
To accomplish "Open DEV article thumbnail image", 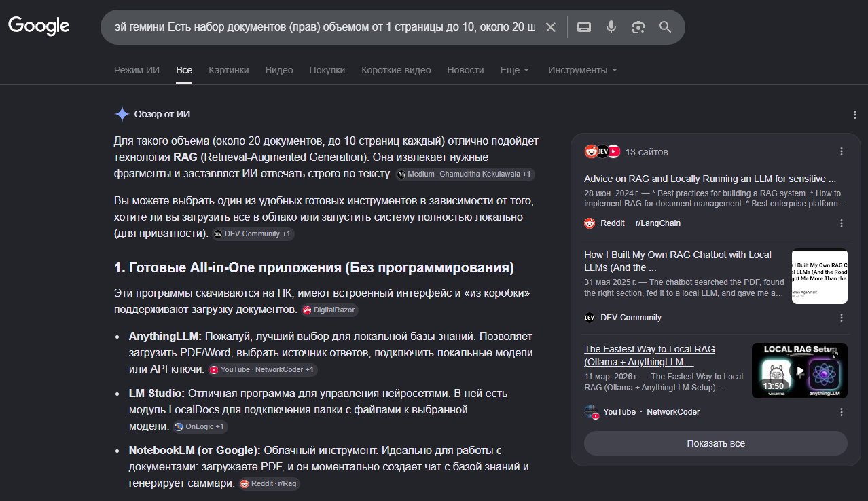I will pos(820,277).
